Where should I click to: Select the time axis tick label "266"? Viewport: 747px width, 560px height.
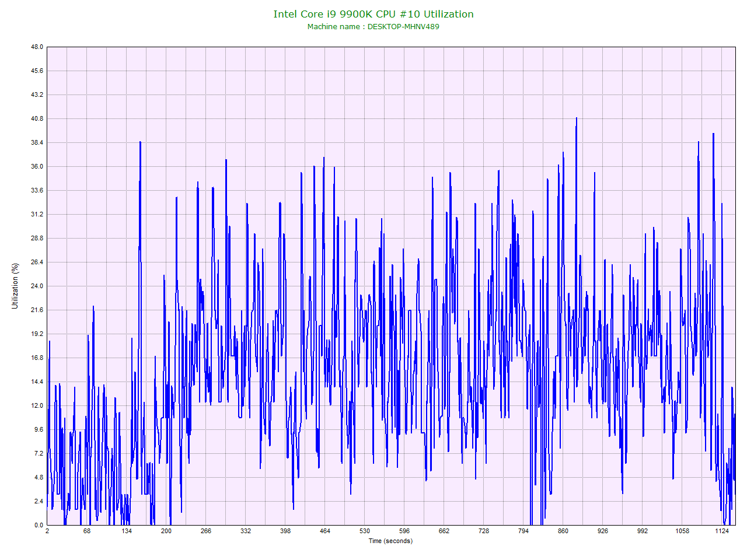pyautogui.click(x=206, y=531)
